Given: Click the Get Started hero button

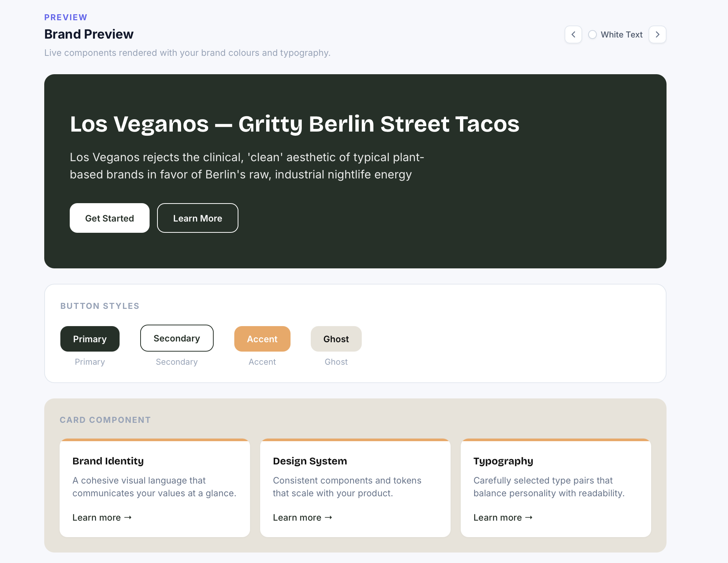Looking at the screenshot, I should 109,218.
